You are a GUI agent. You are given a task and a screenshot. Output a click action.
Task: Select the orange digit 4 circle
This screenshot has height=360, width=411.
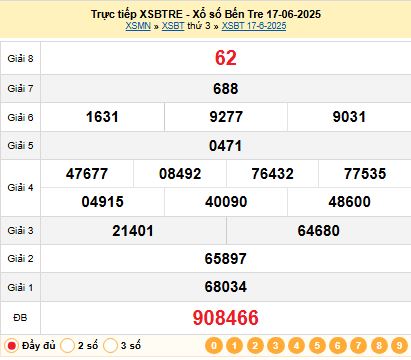click(297, 346)
